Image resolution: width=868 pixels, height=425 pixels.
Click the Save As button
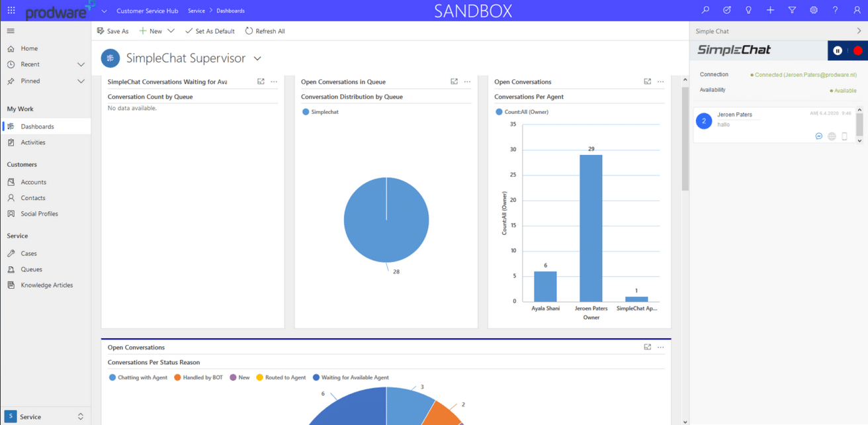tap(112, 31)
